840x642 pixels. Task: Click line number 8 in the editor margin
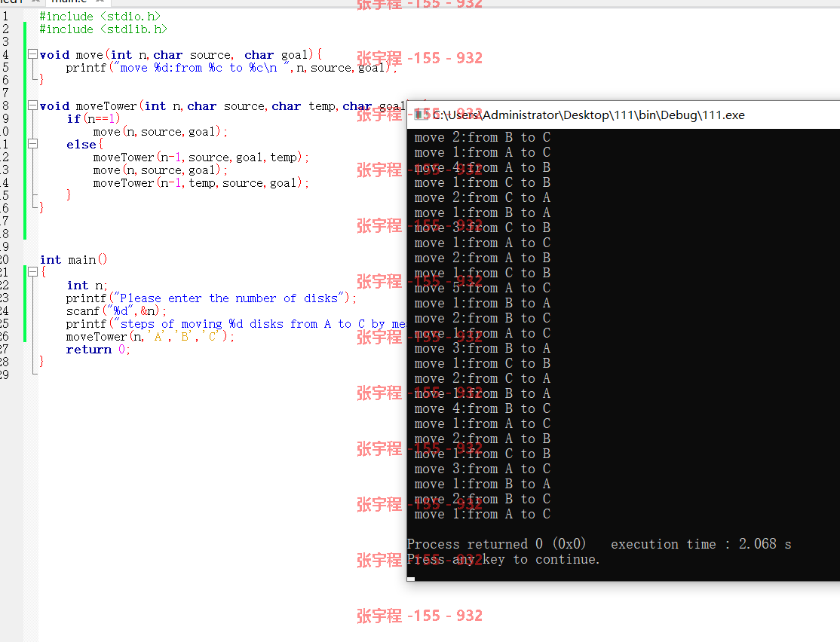pos(5,106)
